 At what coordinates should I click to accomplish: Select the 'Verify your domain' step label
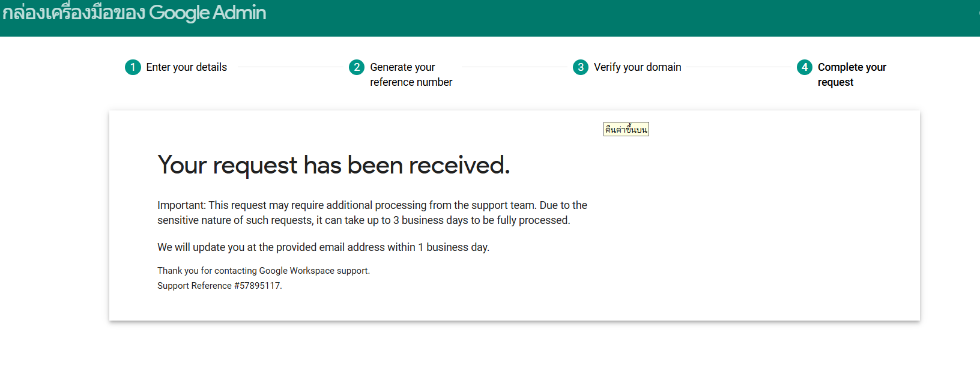[x=638, y=67]
